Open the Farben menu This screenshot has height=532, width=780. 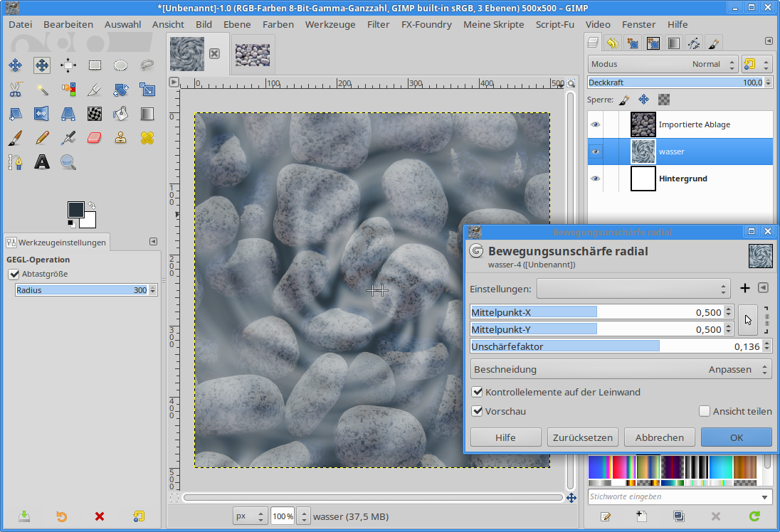point(278,24)
